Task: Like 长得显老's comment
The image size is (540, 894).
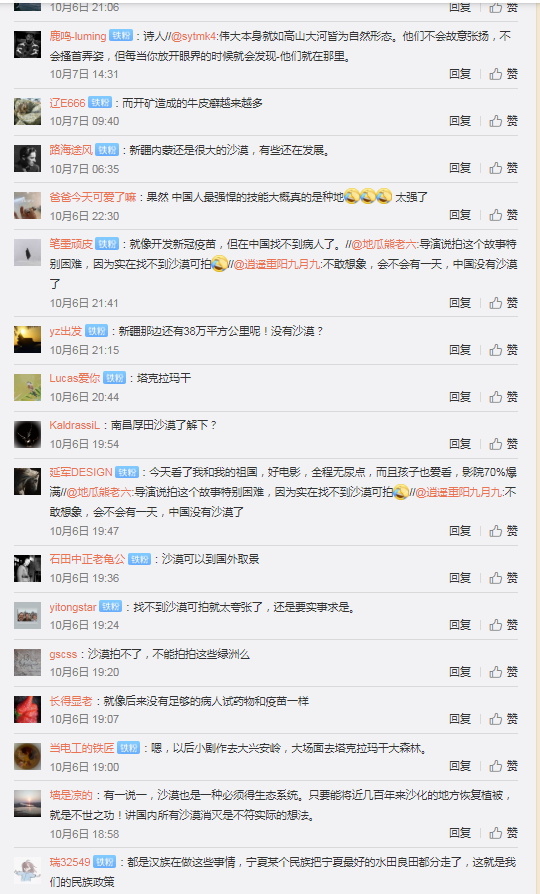Action: [x=504, y=719]
